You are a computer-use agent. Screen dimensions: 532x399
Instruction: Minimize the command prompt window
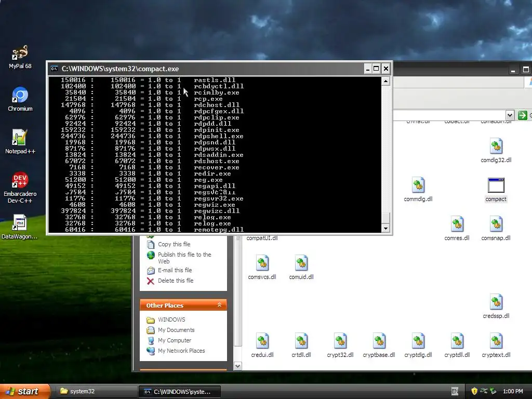[x=368, y=69]
